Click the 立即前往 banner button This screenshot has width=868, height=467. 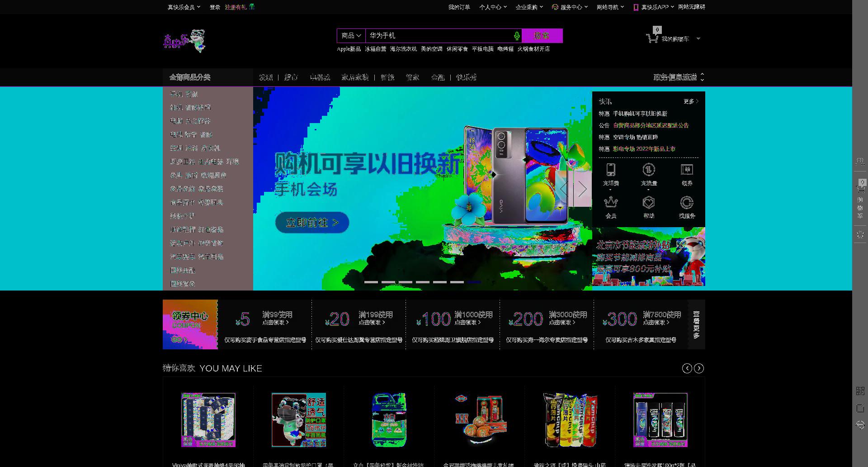(312, 223)
